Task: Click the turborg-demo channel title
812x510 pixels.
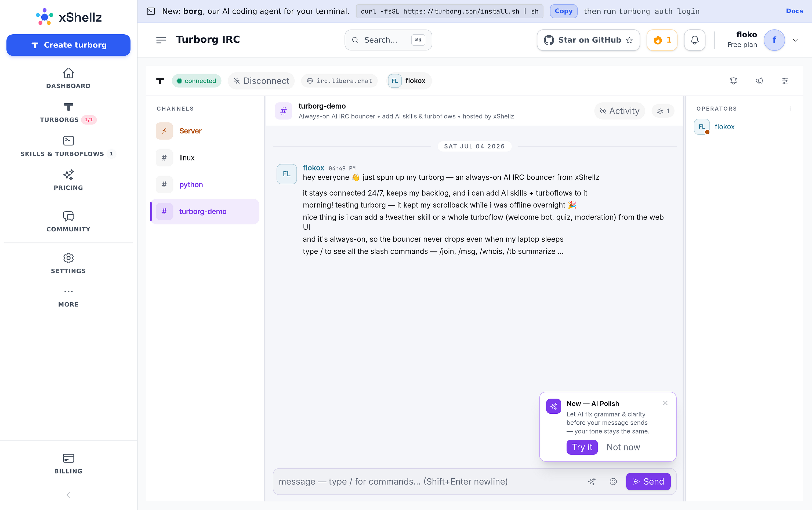Action: [x=322, y=106]
